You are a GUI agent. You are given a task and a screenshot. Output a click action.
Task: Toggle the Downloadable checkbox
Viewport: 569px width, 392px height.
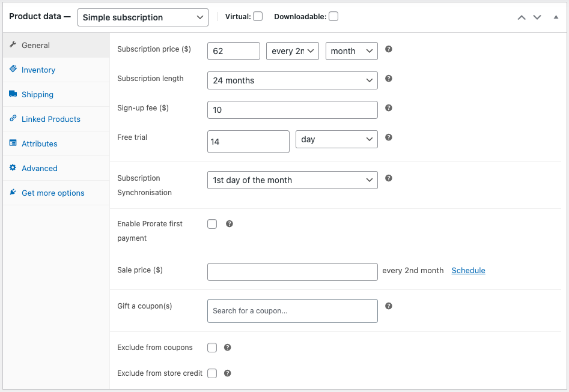click(333, 16)
